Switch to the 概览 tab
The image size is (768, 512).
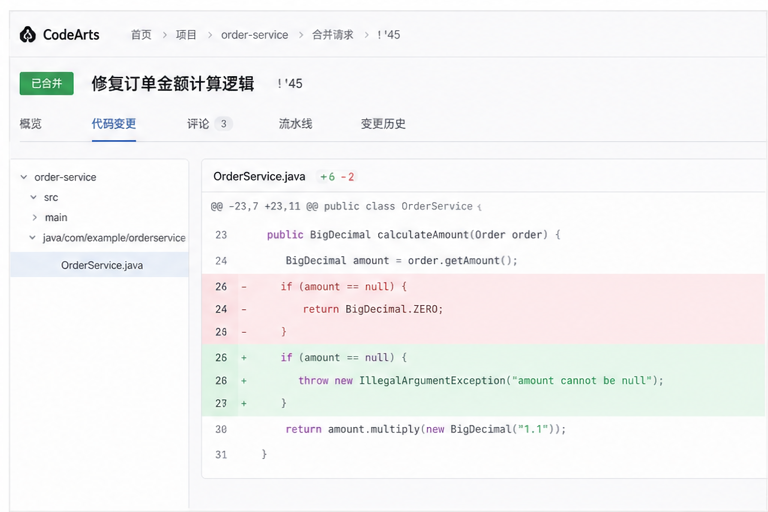30,123
